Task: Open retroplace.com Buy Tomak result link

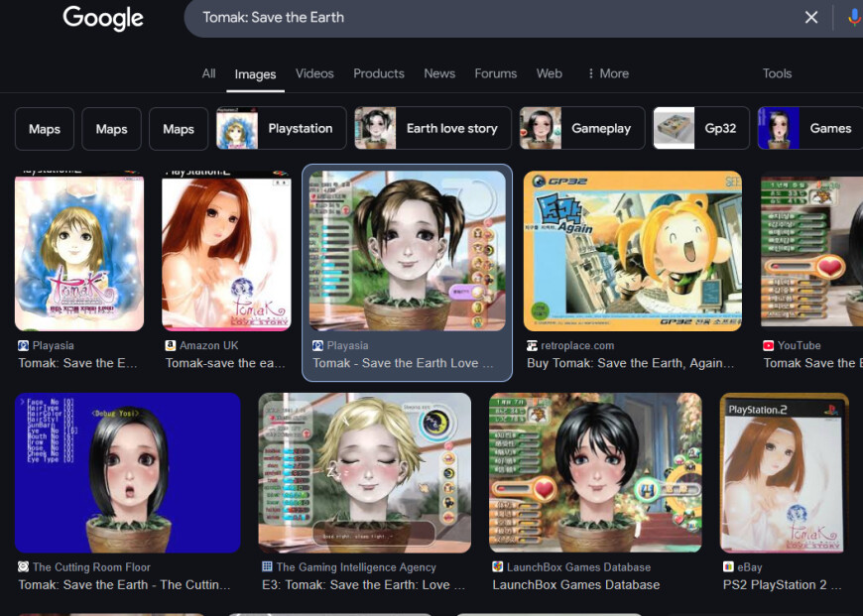Action: (x=630, y=363)
